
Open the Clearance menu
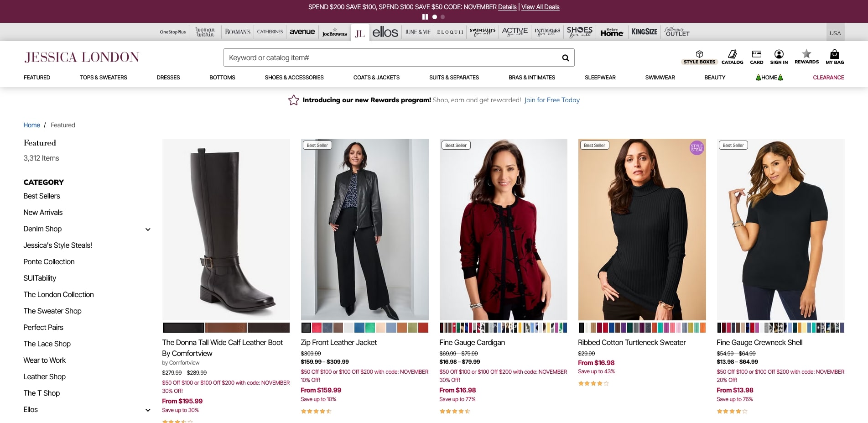click(828, 78)
